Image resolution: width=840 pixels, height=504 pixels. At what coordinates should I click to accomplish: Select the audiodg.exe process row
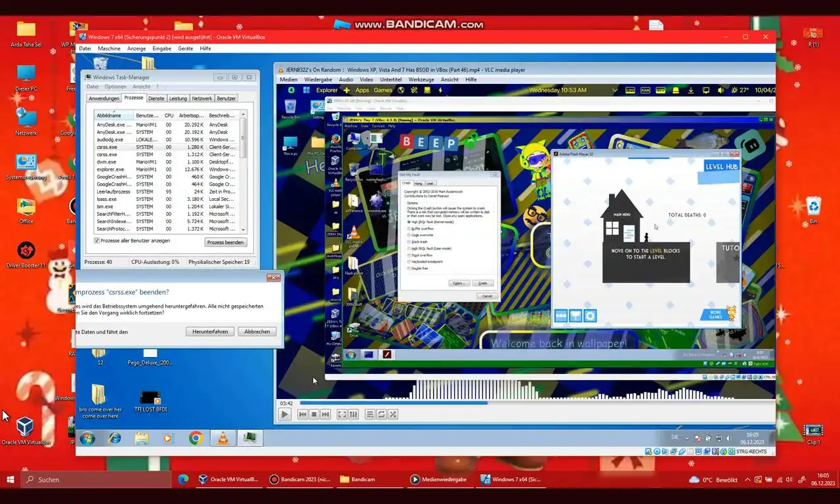point(167,140)
